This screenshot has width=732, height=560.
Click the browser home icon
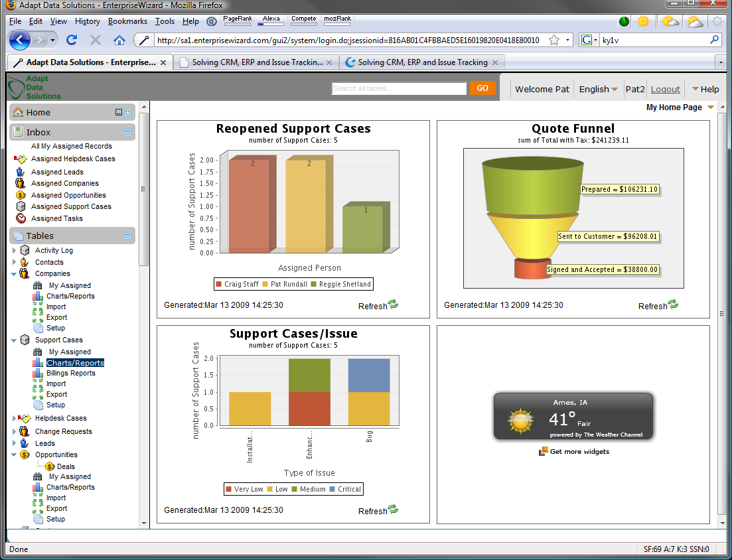click(x=119, y=40)
